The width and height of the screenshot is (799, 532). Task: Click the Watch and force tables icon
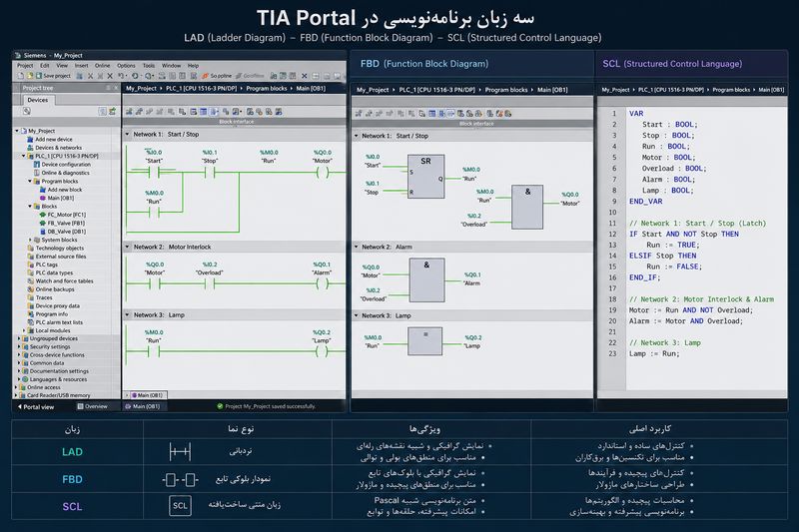point(31,281)
